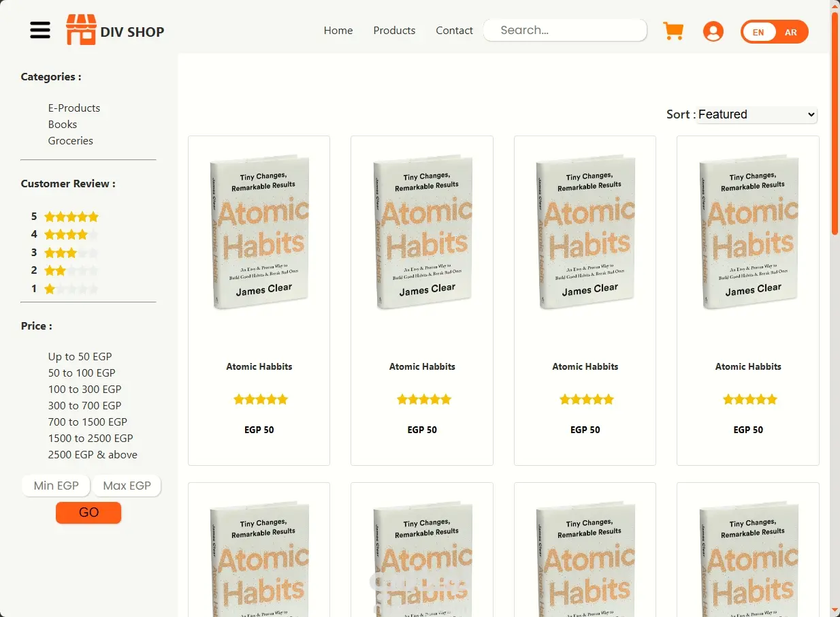Image resolution: width=840 pixels, height=617 pixels.
Task: Filter price 700 to 1500 EGP
Action: point(88,422)
